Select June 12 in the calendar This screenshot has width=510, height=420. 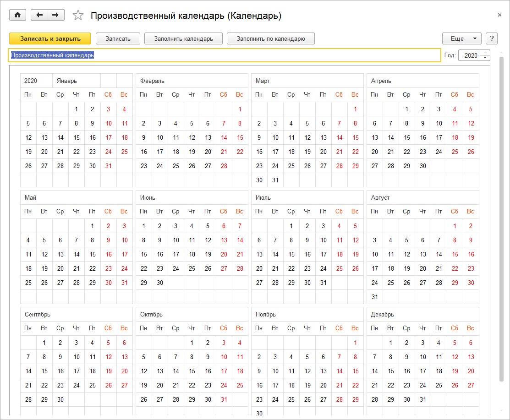coord(208,240)
